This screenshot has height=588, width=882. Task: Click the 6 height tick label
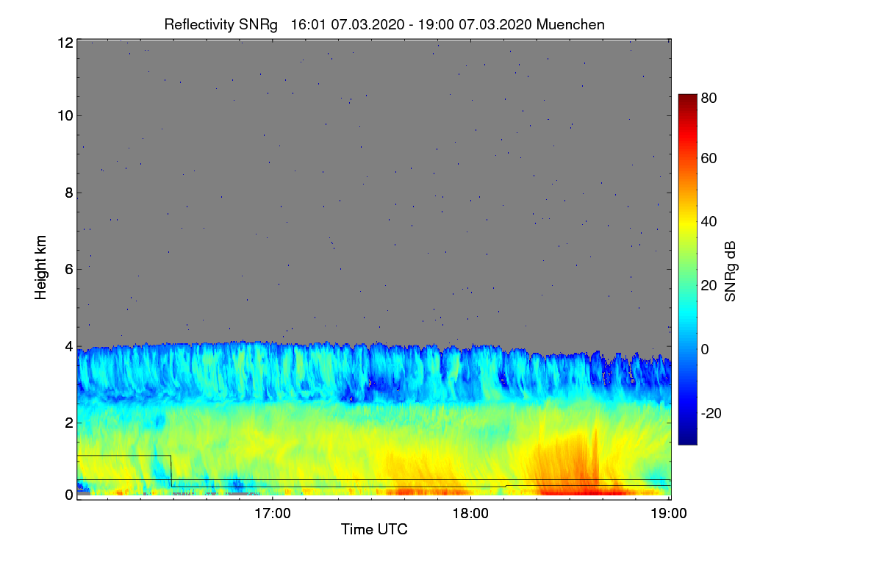tap(69, 269)
